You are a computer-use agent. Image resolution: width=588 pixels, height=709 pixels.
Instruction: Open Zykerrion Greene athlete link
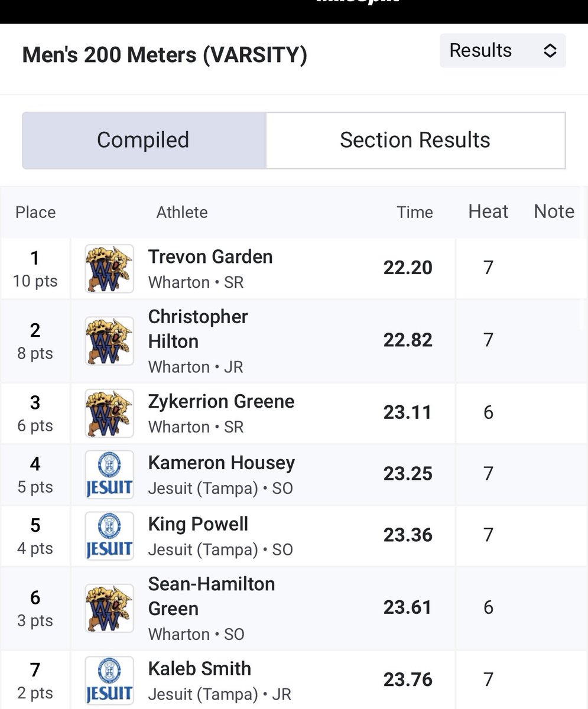coord(221,402)
